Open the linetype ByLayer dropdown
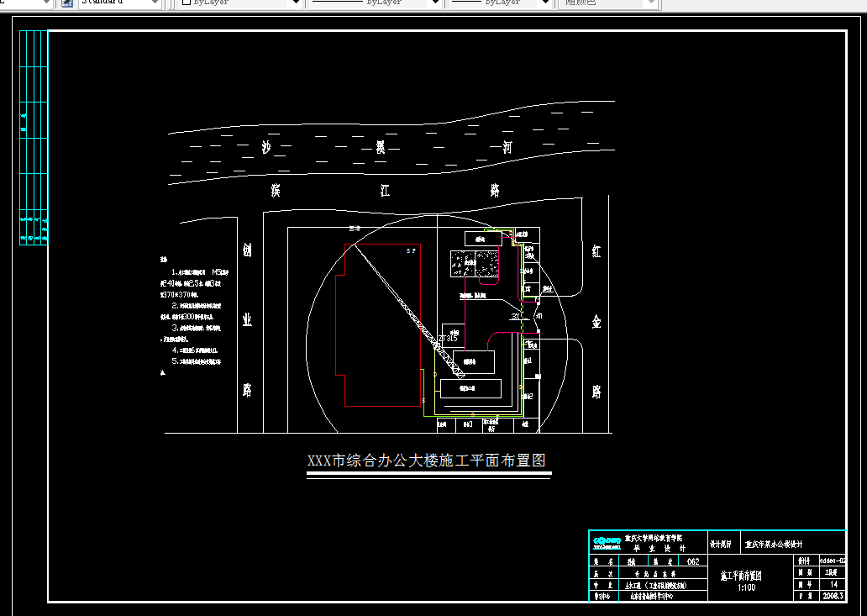 point(433,3)
